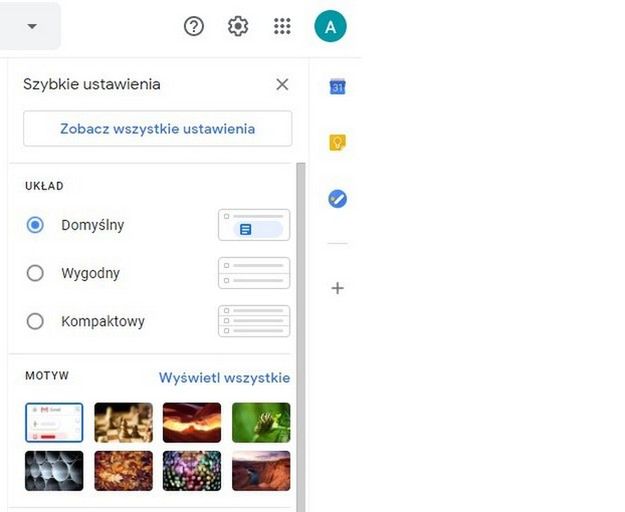Click the plus add-ons icon
This screenshot has height=512, width=625.
coord(338,288)
